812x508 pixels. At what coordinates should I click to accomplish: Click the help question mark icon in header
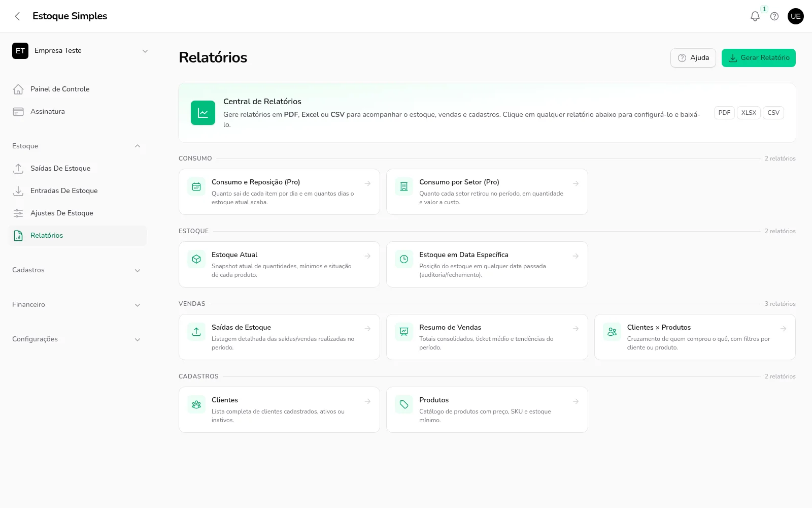(774, 16)
